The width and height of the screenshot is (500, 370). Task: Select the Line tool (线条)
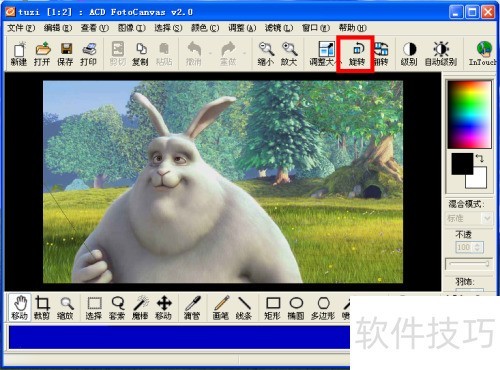(x=244, y=308)
